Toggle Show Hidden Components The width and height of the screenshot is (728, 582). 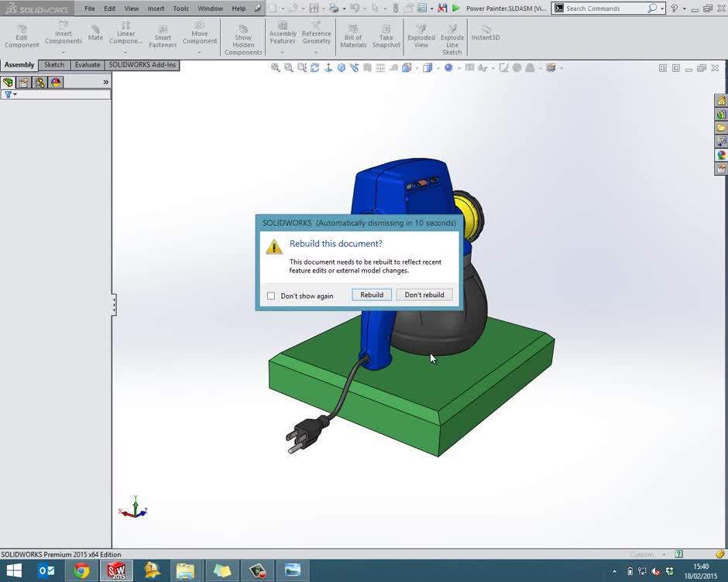tap(243, 37)
